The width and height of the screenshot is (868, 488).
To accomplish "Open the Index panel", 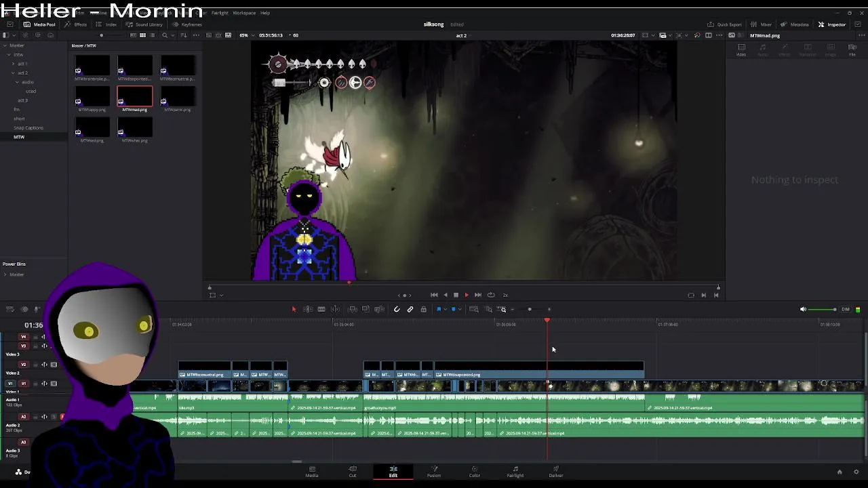I will (x=106, y=24).
